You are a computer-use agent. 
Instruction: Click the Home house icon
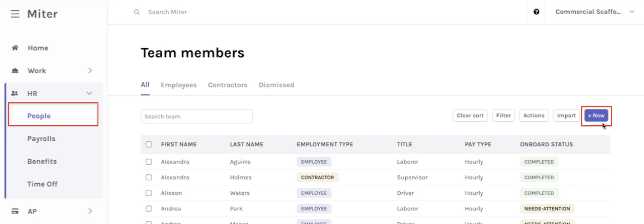(x=15, y=48)
